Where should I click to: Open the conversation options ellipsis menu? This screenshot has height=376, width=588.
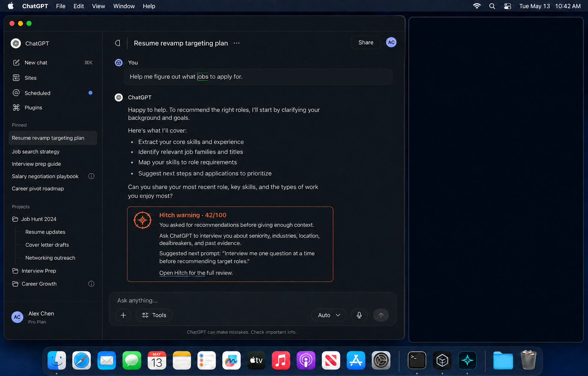pos(237,43)
